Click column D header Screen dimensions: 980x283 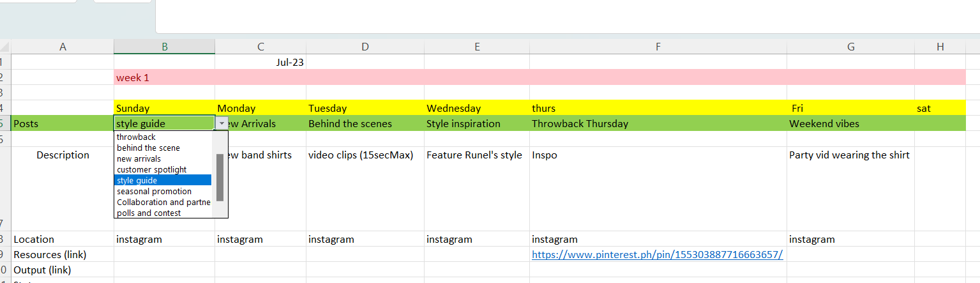pos(365,47)
